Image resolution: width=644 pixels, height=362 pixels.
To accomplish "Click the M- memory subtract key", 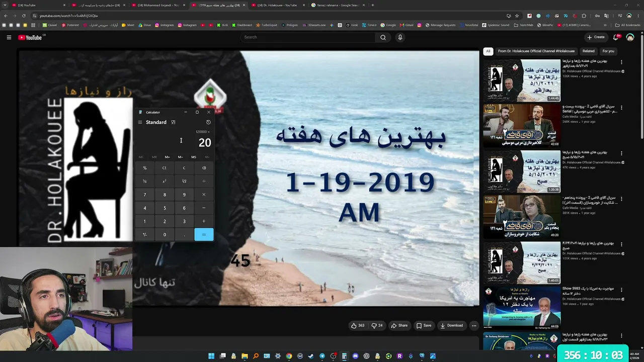I will pos(180,157).
